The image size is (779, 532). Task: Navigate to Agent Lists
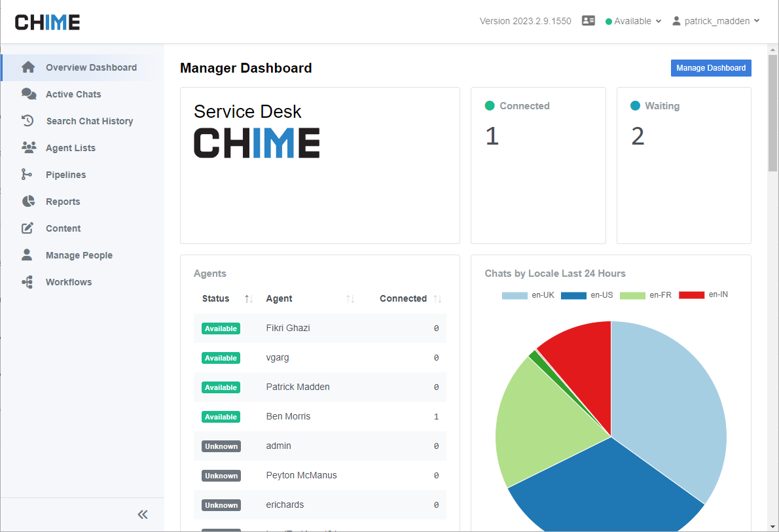point(83,147)
